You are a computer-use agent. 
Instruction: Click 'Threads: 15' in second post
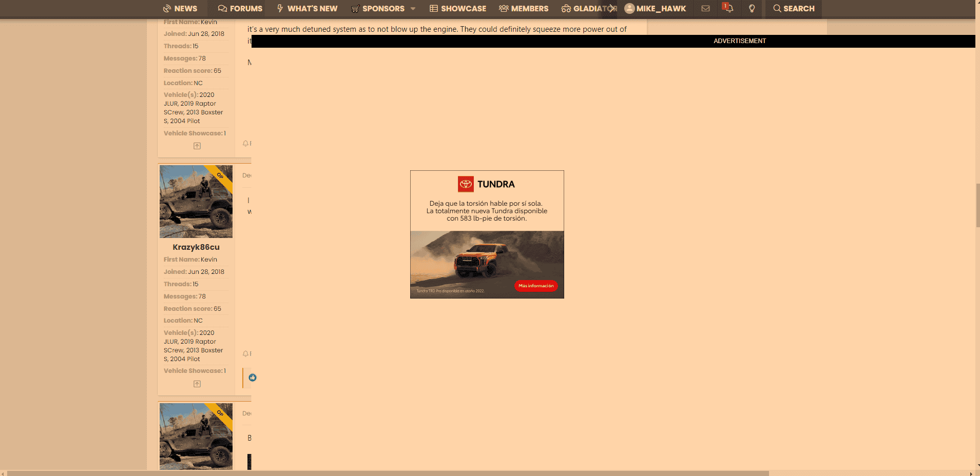click(x=181, y=284)
